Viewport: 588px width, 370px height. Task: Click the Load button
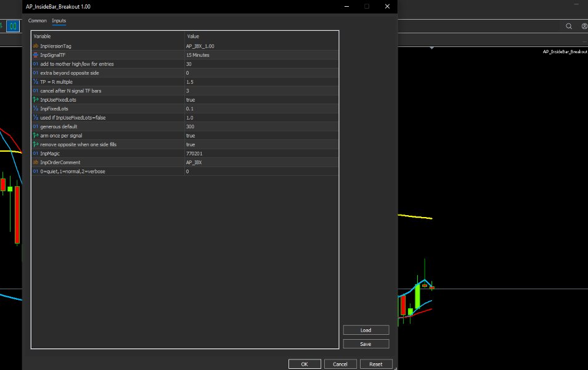pyautogui.click(x=366, y=330)
